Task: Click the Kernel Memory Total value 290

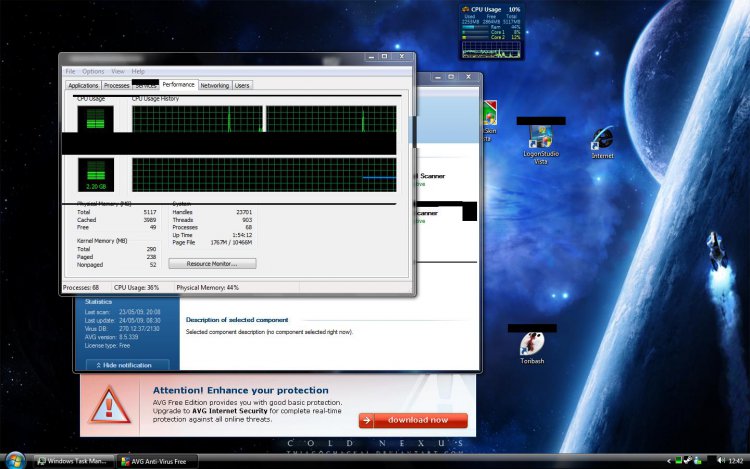Action: [x=151, y=249]
